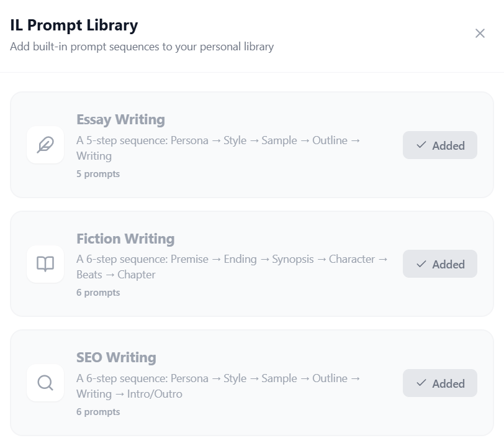This screenshot has height=443, width=504.
Task: Click the "5 prompts" label under Essay Writing
Action: pyautogui.click(x=98, y=174)
